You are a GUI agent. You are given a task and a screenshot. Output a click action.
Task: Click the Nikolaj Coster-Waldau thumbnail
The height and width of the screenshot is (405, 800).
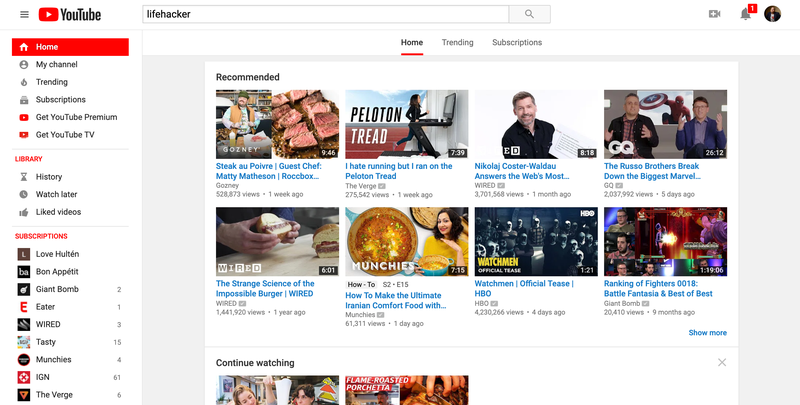536,124
